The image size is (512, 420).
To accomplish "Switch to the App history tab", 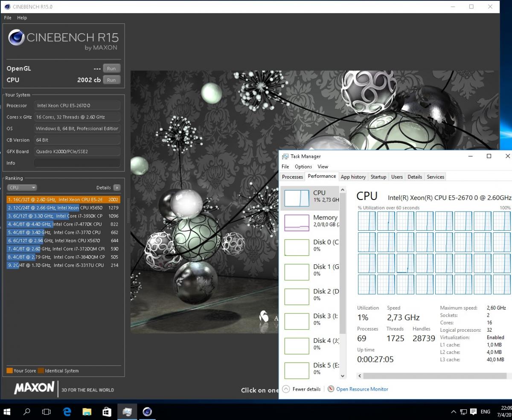I will click(353, 177).
